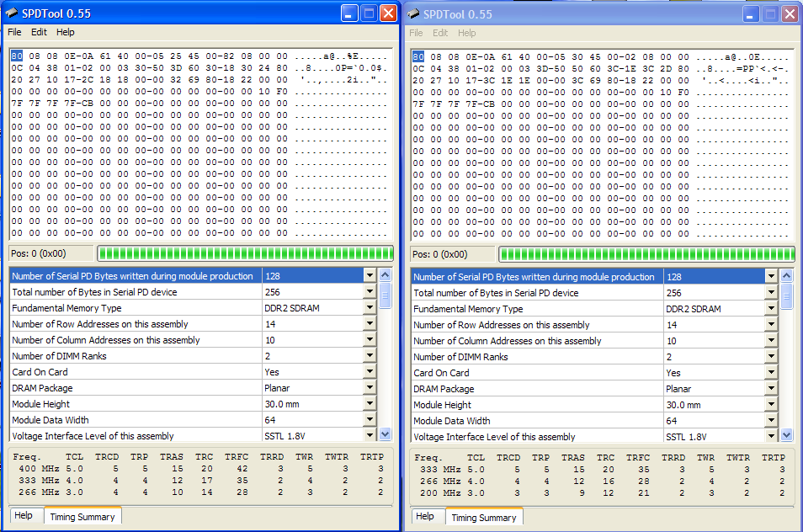Expand Serial PD Bytes written dropdown, left window

click(x=370, y=275)
